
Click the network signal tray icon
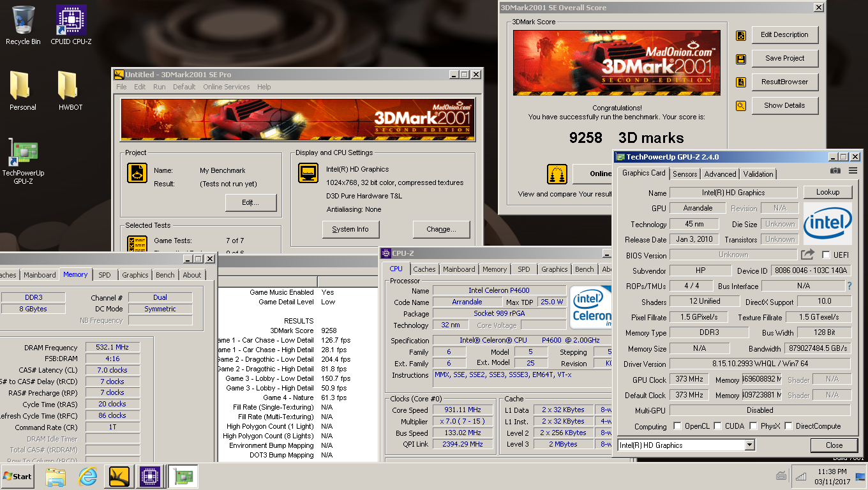coord(801,476)
